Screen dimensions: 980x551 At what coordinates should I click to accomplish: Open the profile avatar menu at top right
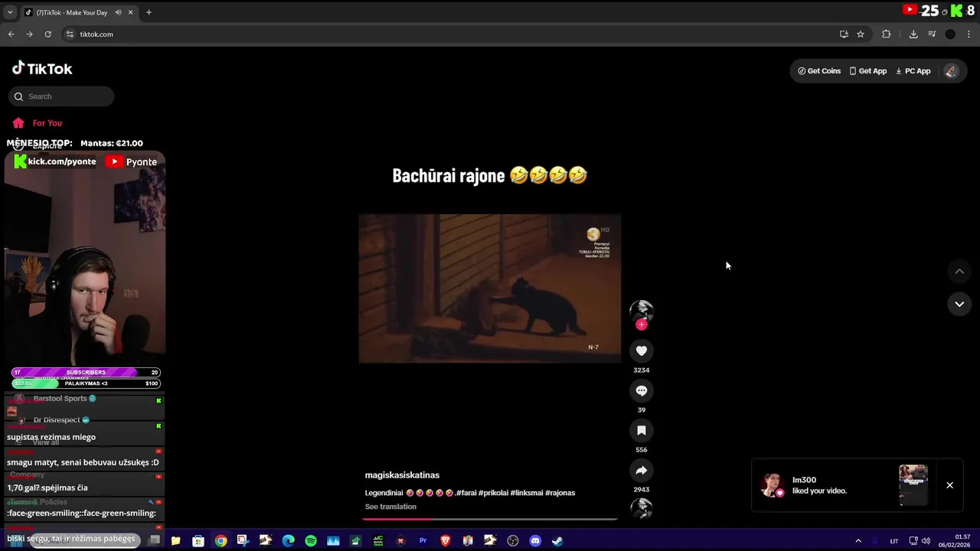(951, 71)
